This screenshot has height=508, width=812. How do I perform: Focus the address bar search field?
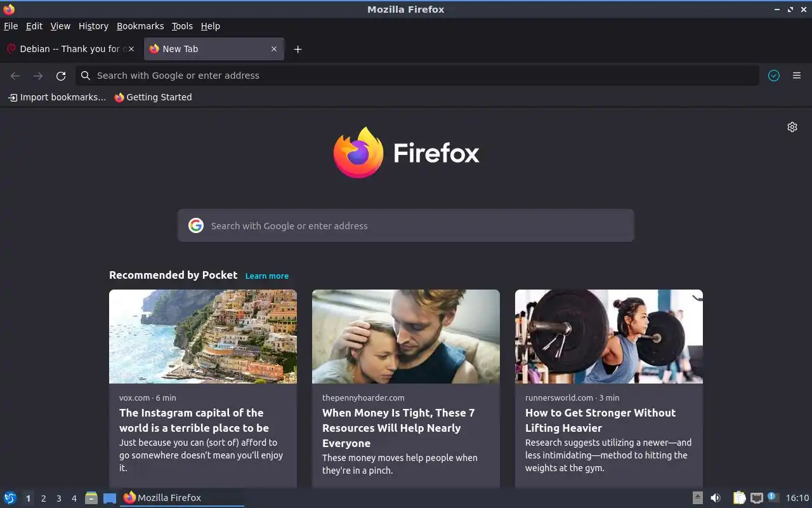[417, 76]
